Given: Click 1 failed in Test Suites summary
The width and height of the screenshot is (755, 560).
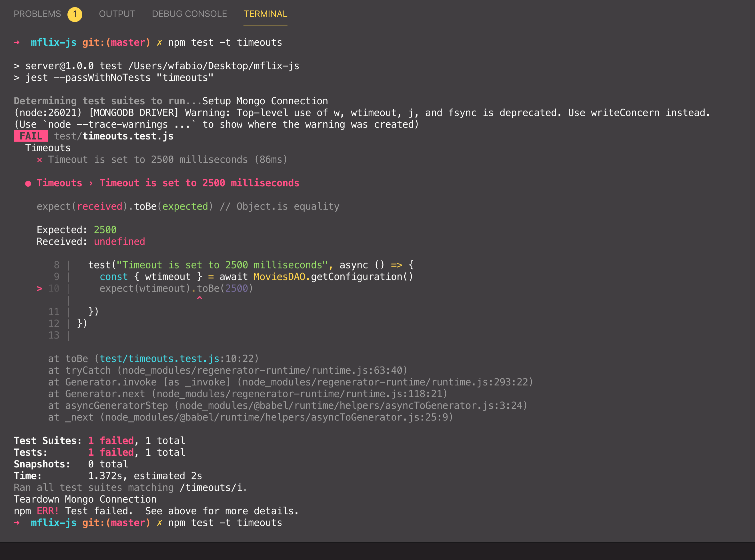Looking at the screenshot, I should 111,440.
